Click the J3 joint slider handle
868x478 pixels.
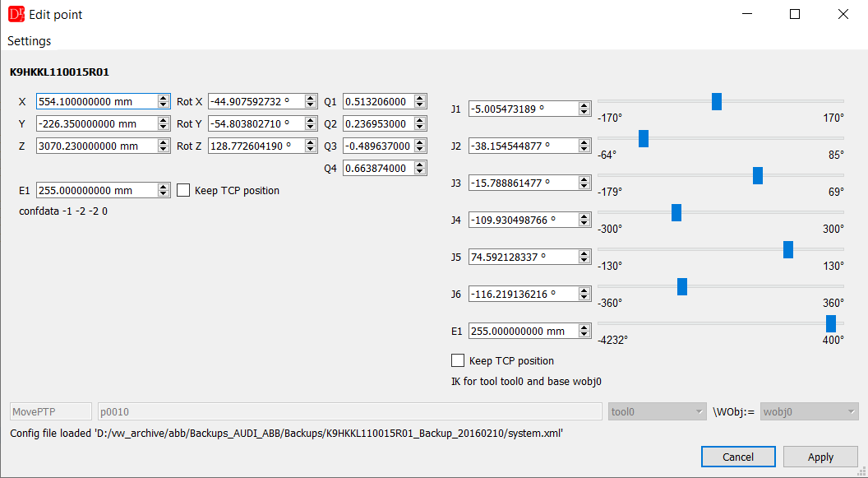[x=758, y=175]
